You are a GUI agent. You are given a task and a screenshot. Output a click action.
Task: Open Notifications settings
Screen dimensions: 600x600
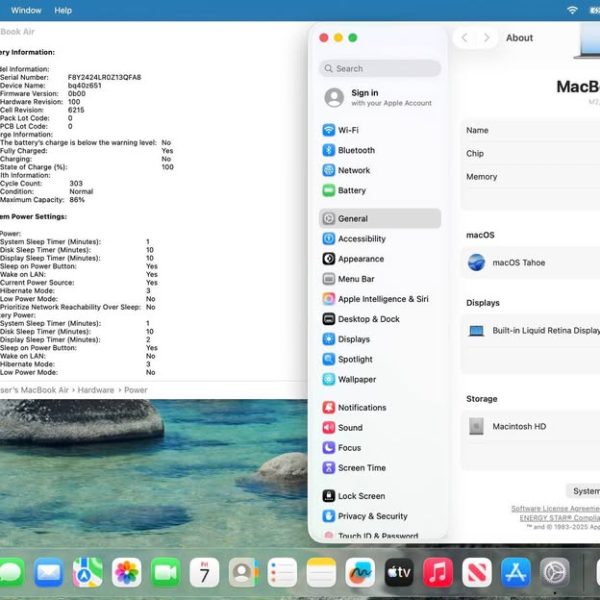click(361, 407)
